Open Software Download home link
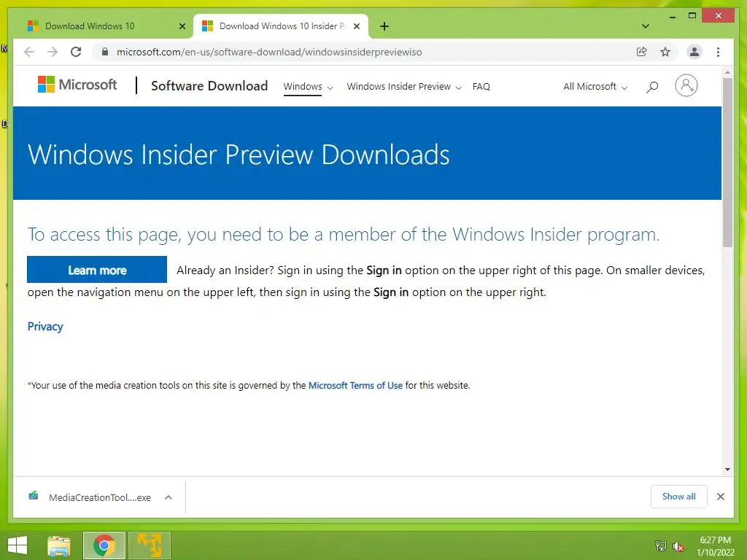 point(209,86)
